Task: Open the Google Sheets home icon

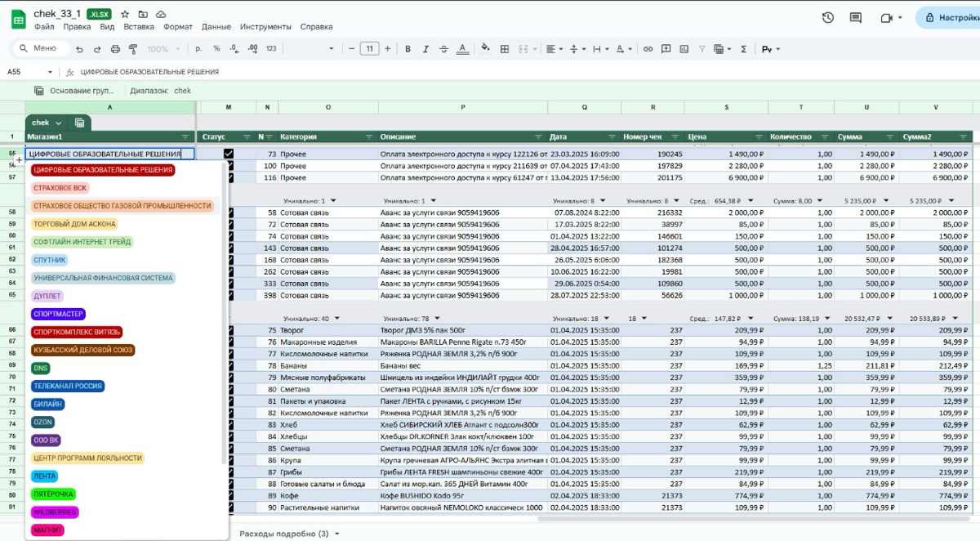Action: click(17, 19)
